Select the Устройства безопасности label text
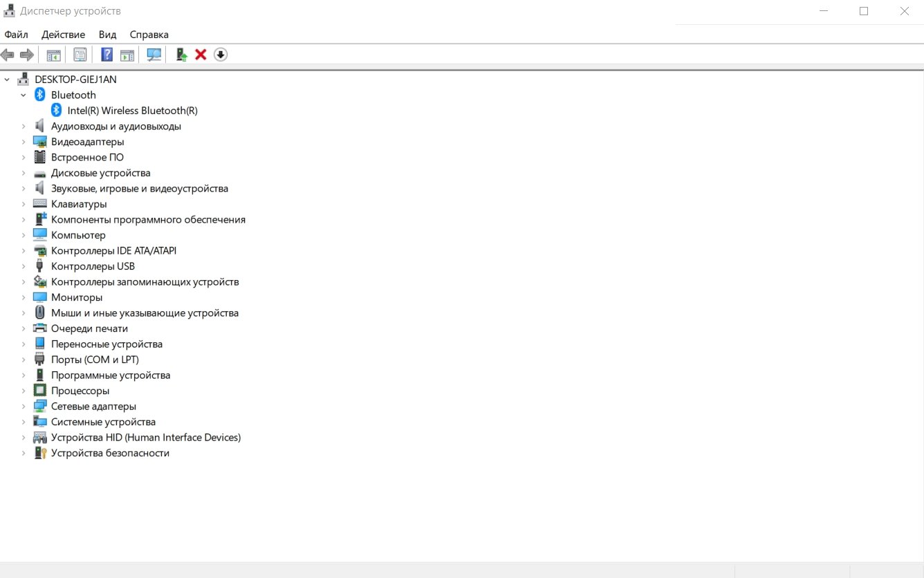Viewport: 924px width, 578px height. 111,453
